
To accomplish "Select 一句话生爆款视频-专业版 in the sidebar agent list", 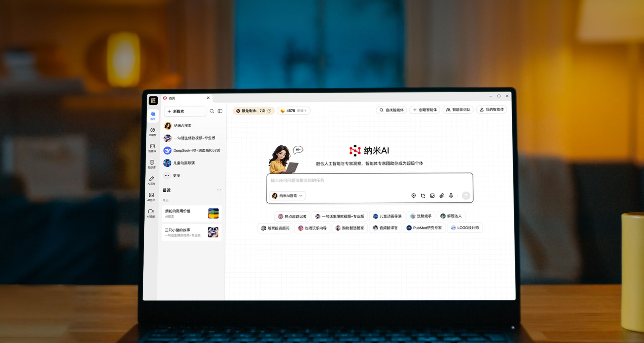I will (193, 138).
